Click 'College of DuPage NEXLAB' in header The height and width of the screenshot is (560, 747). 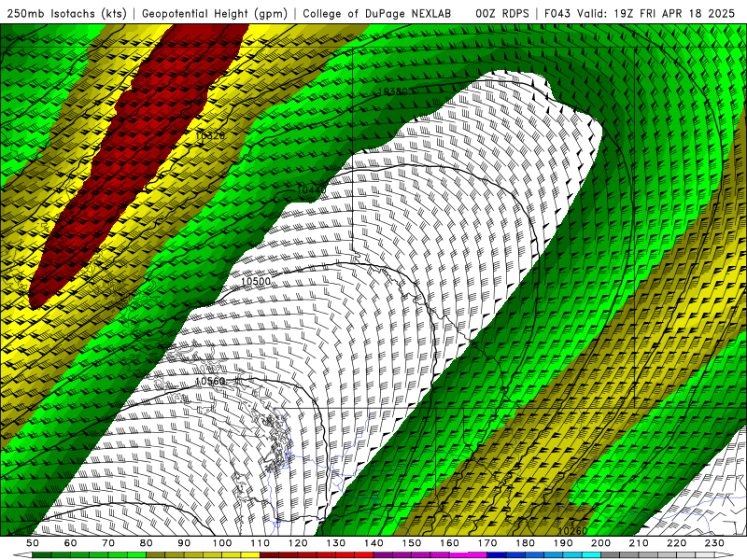[377, 14]
